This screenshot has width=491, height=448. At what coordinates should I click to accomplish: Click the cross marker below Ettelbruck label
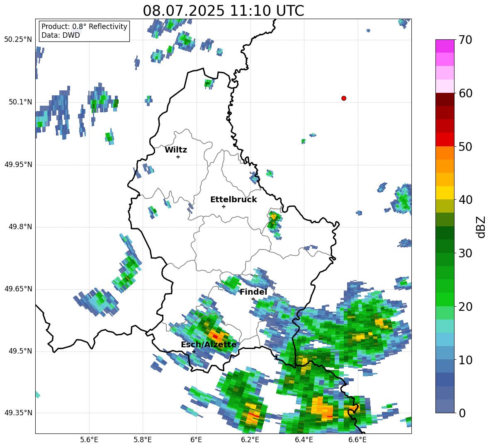(x=224, y=206)
